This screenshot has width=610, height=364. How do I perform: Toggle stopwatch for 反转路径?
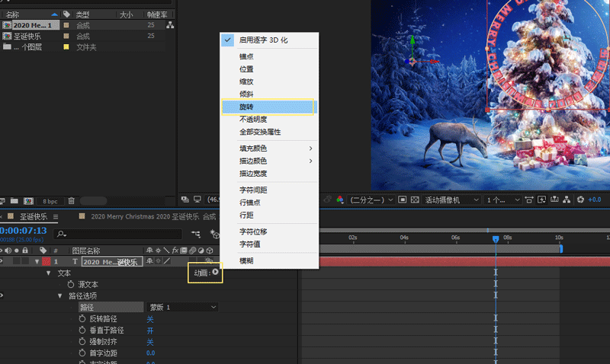click(82, 318)
